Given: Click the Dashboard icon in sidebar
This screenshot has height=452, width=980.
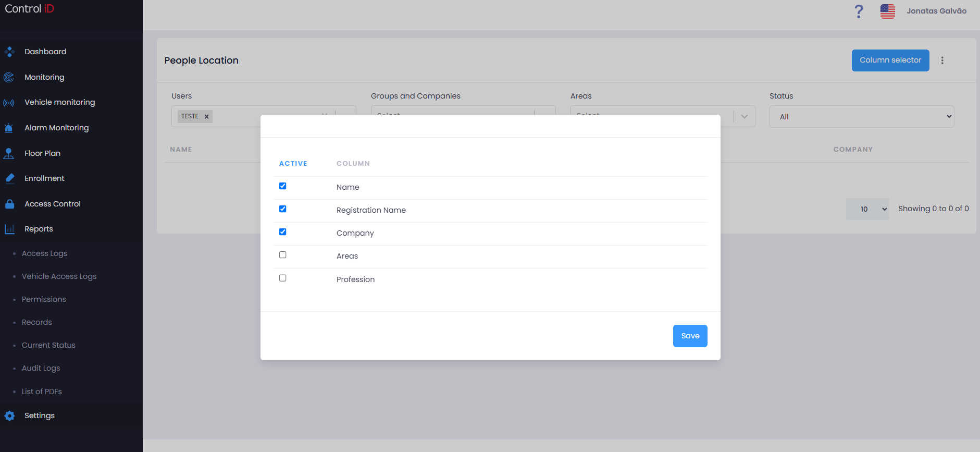Looking at the screenshot, I should (x=9, y=52).
